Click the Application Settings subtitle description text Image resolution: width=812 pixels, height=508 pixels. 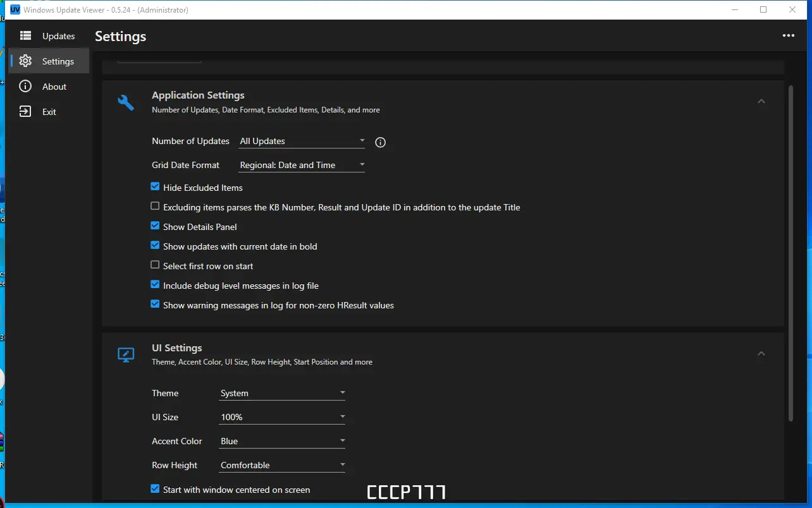click(266, 110)
